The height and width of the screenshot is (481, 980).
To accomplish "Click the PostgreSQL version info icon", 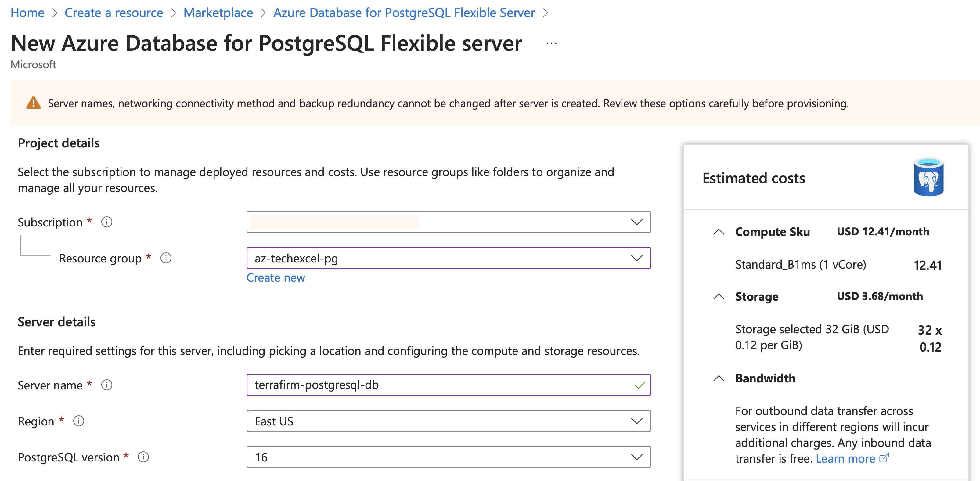I will coord(143,457).
